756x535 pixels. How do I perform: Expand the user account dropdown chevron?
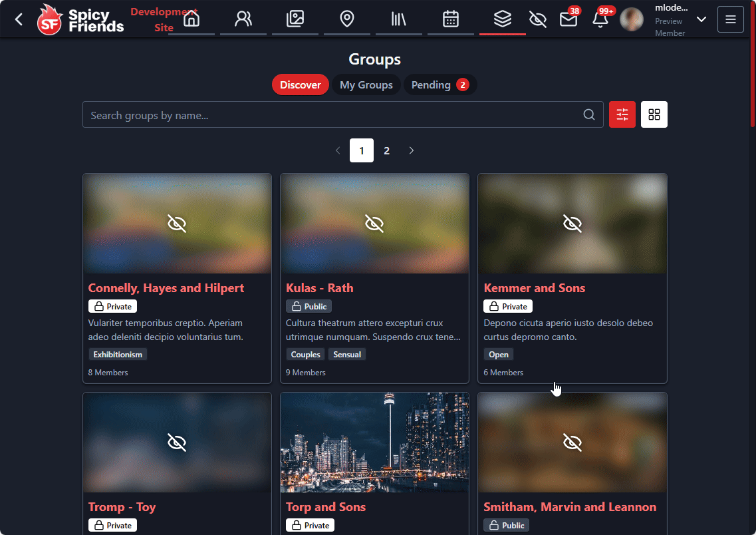click(x=701, y=19)
